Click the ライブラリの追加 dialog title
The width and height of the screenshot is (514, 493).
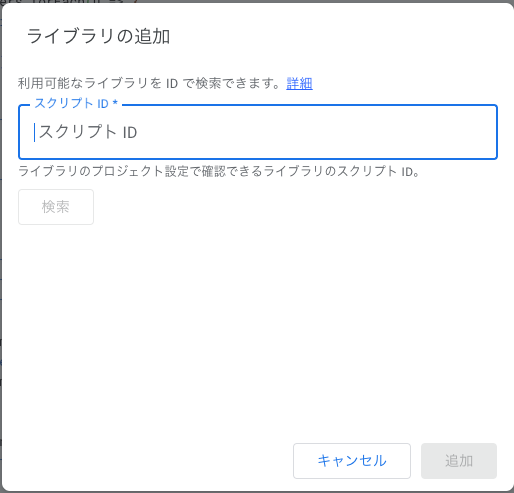click(98, 36)
